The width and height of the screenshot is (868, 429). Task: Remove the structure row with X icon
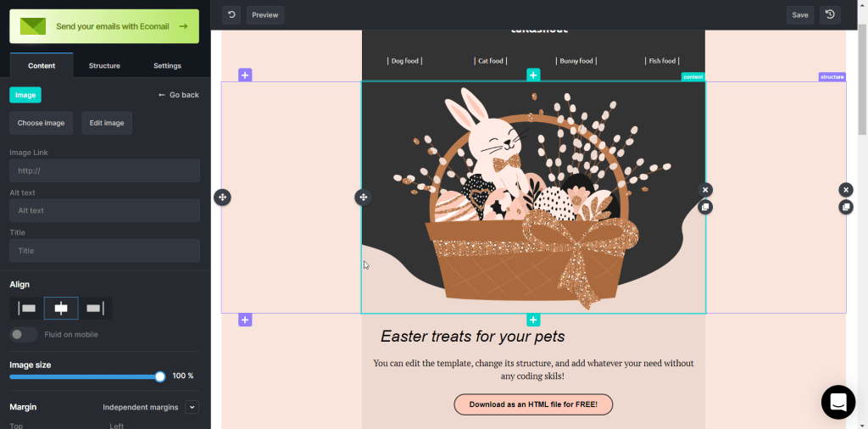[845, 190]
